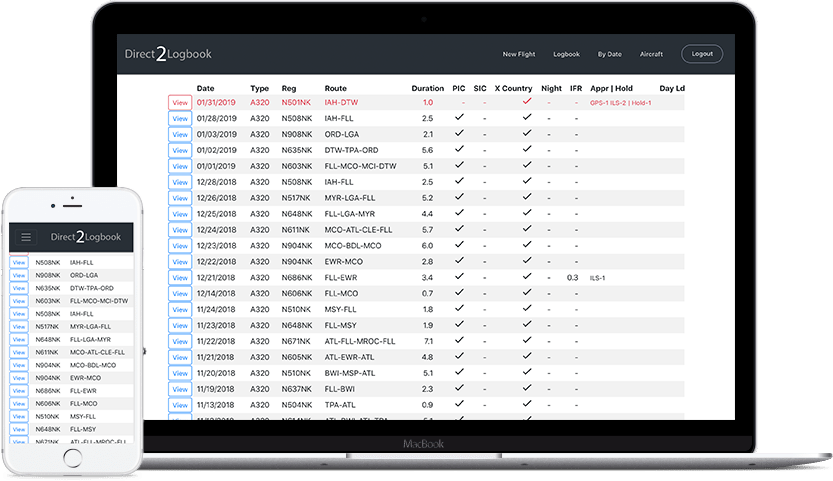Click the X Country checkmark for DTW-TPA-ORD flight
The width and height of the screenshot is (833, 481).
click(526, 150)
